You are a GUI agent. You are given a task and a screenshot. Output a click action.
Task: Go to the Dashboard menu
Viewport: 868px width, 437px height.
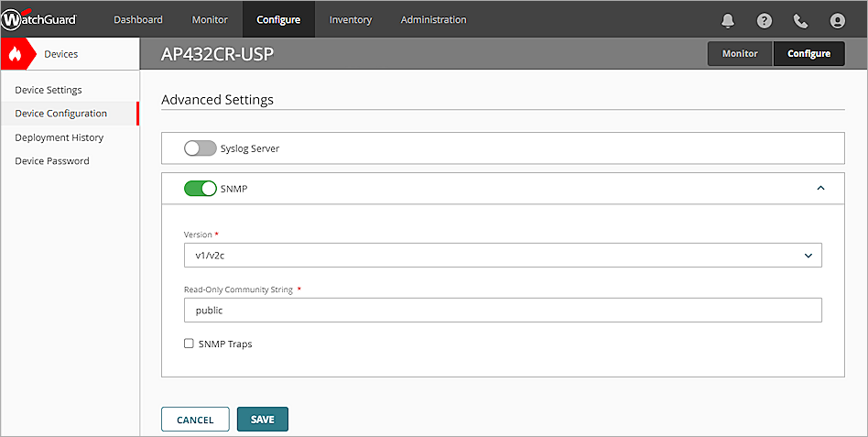(138, 19)
